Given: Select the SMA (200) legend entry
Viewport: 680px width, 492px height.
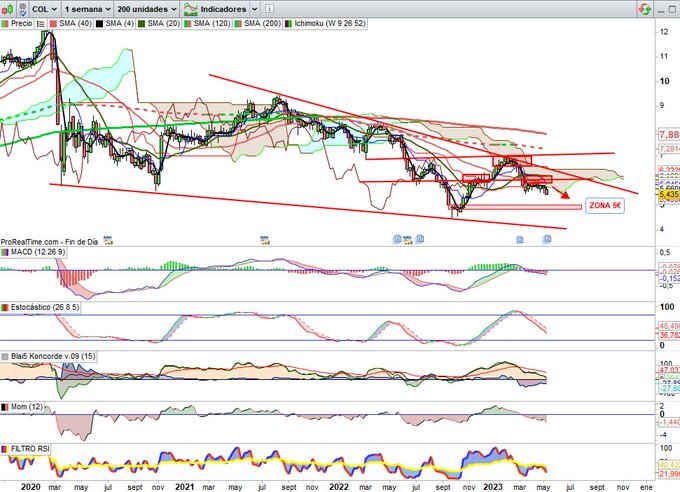Looking at the screenshot, I should click(262, 23).
